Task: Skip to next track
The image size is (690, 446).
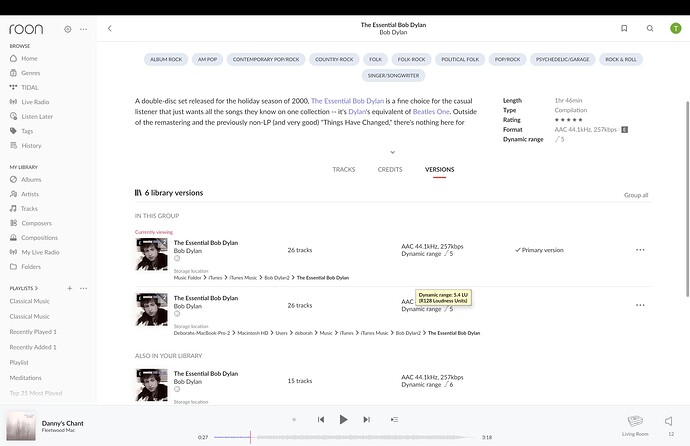Action: (366, 420)
